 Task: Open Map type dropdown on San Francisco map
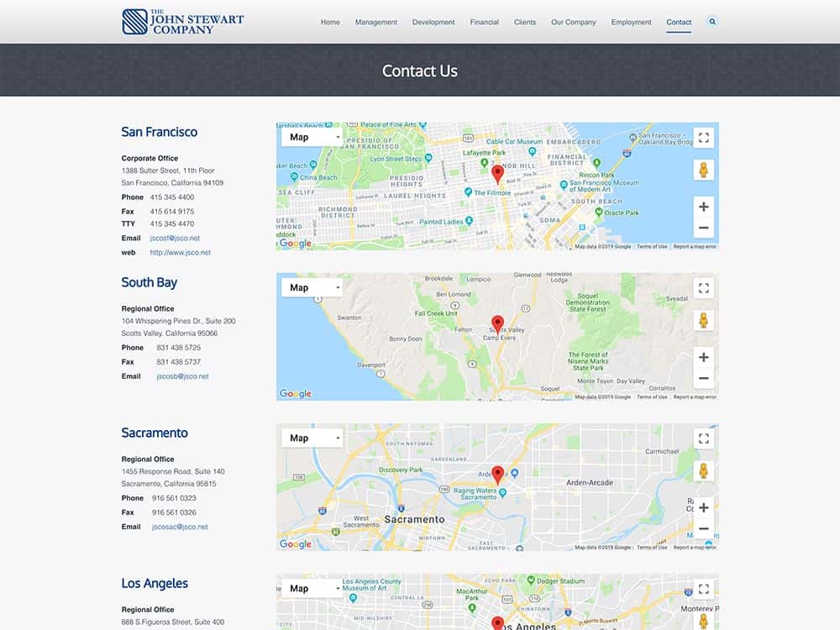312,137
